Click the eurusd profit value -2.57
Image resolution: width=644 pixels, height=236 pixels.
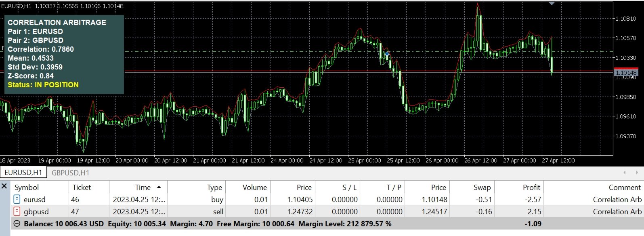pyautogui.click(x=533, y=199)
